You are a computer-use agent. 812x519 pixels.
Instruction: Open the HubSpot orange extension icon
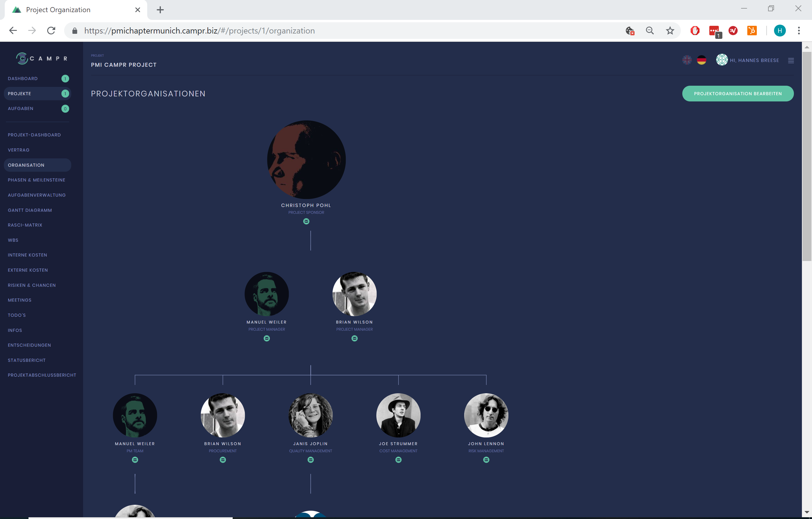752,31
